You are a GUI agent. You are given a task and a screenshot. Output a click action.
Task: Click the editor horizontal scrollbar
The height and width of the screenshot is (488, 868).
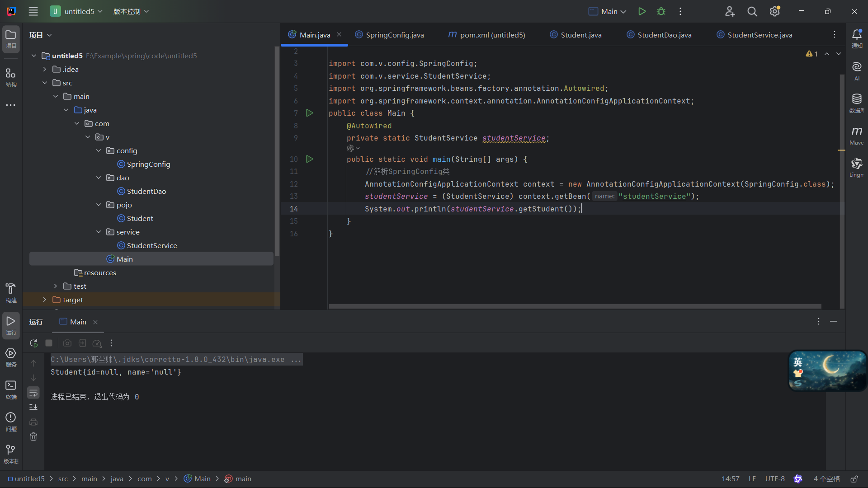[x=574, y=306]
